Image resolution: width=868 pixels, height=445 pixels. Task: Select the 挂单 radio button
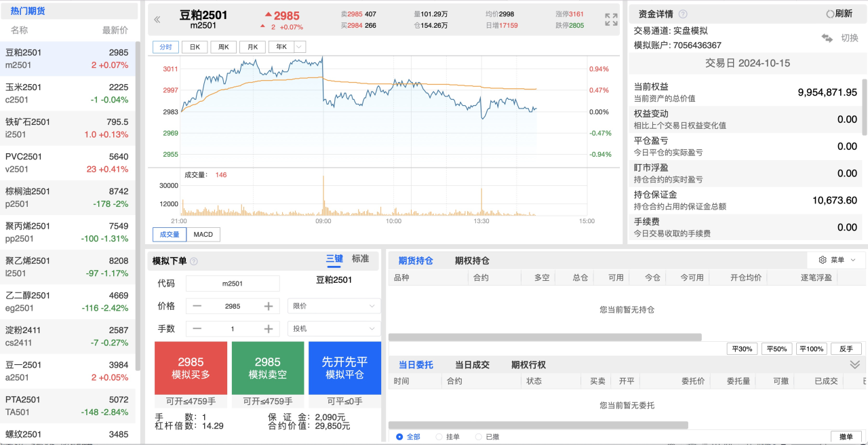click(x=439, y=437)
